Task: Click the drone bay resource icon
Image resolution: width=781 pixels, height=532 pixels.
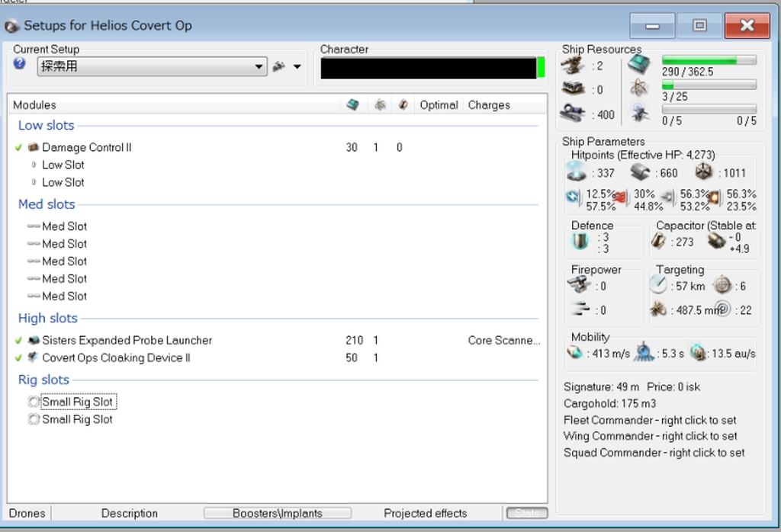Action: pos(638,111)
